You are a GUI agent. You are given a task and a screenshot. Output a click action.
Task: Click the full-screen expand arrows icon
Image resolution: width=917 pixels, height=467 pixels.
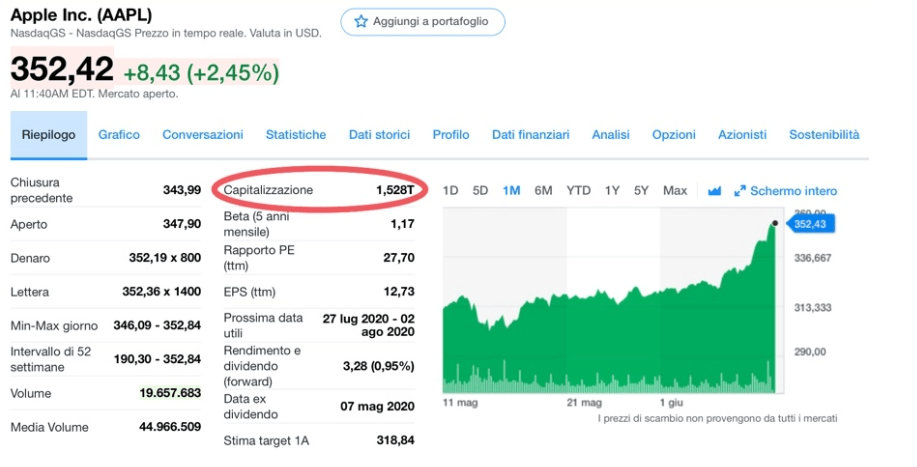tap(740, 191)
